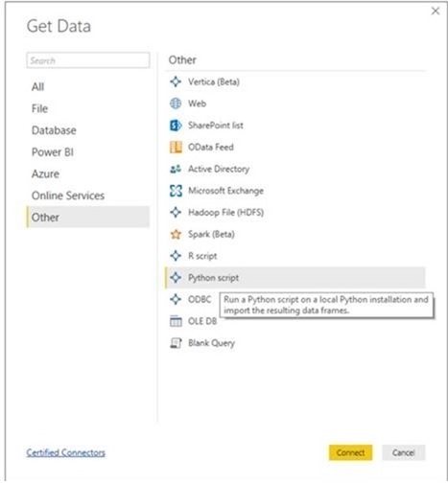
Task: Cancel the Get Data dialog
Action: 404,452
